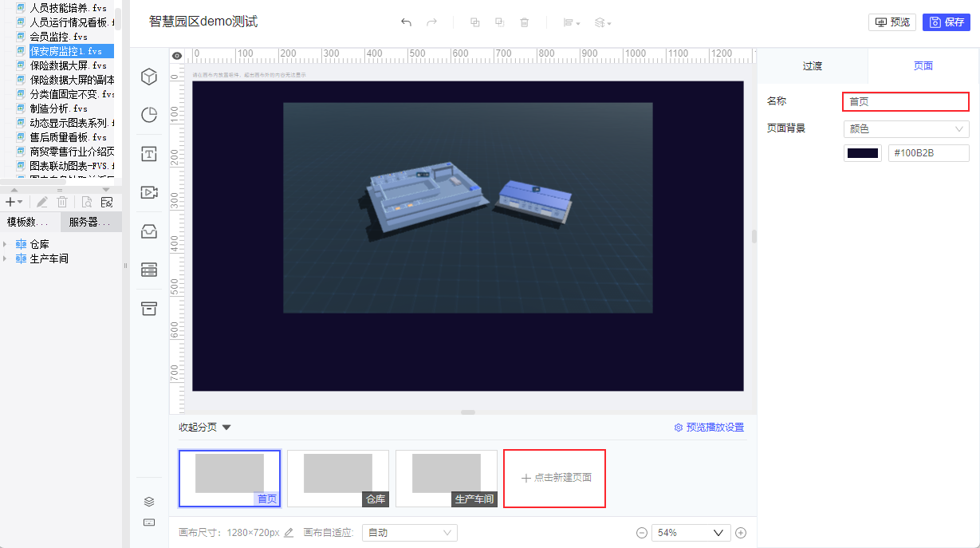Click the 名称 field containing 首页
Image resolution: width=980 pixels, height=548 pixels.
pos(907,102)
